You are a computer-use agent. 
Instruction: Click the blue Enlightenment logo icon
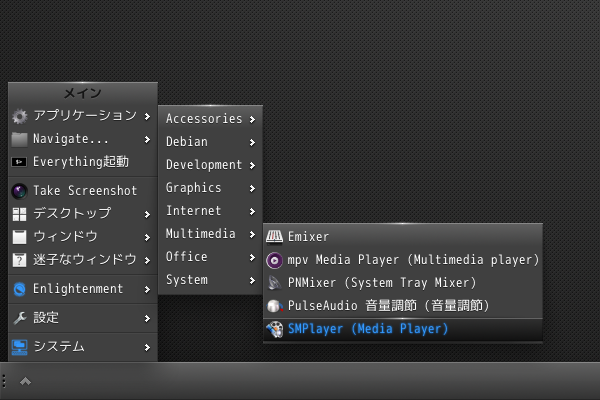[x=20, y=289]
